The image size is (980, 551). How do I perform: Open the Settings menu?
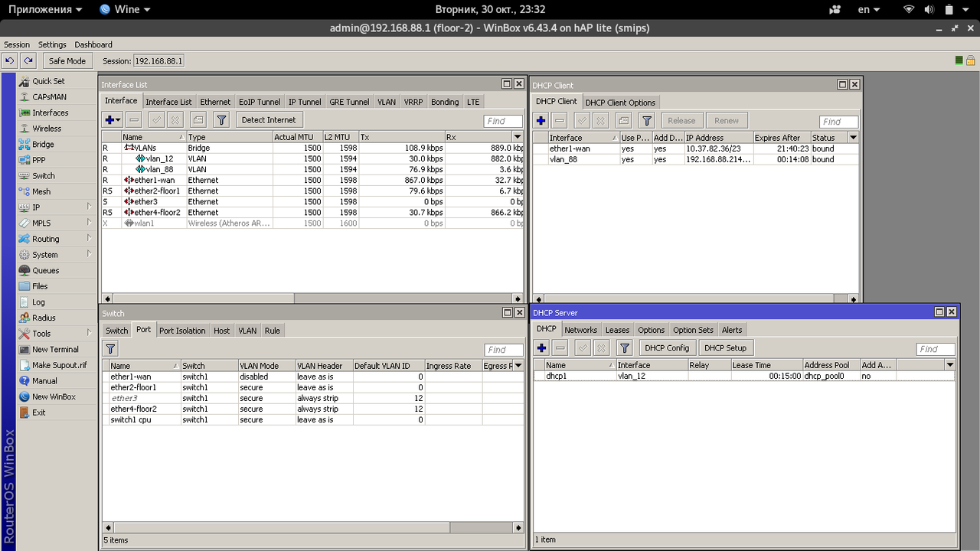(x=52, y=44)
